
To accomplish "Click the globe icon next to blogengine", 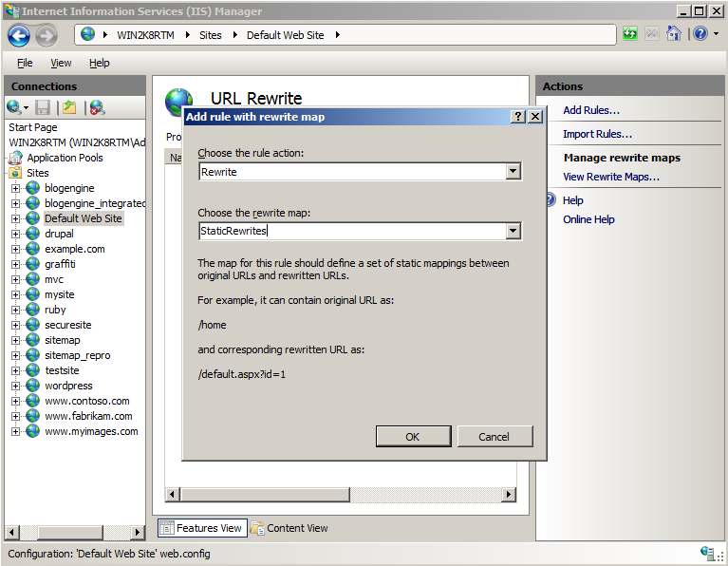I will click(32, 188).
